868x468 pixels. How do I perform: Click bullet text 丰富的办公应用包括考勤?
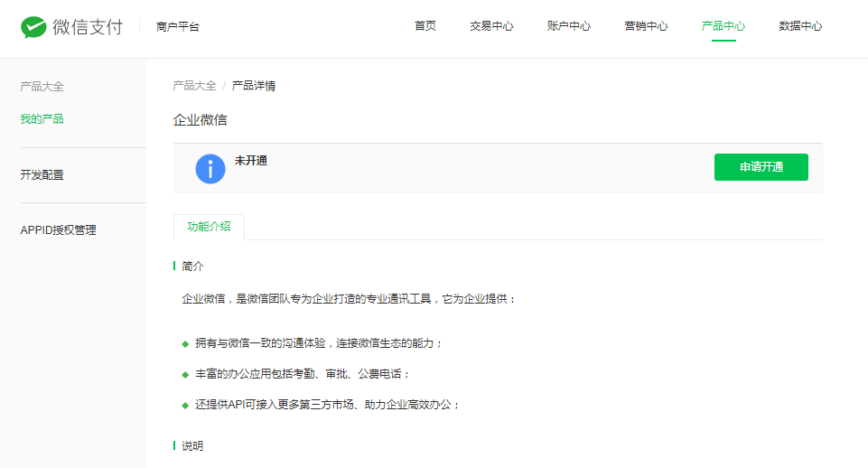[x=303, y=374]
